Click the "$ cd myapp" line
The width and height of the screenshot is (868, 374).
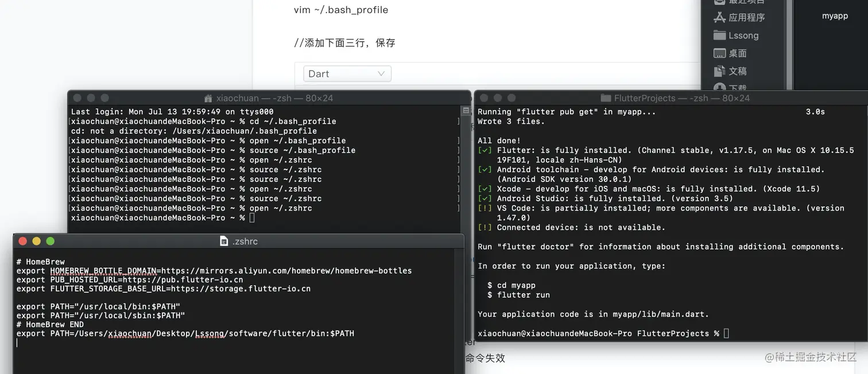point(511,285)
